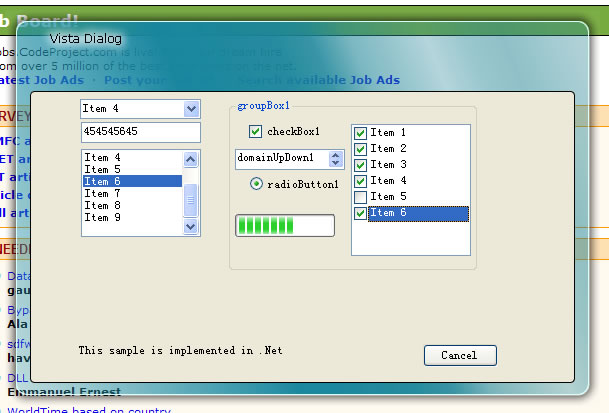Select Item 4 in the left list box

pos(132,157)
